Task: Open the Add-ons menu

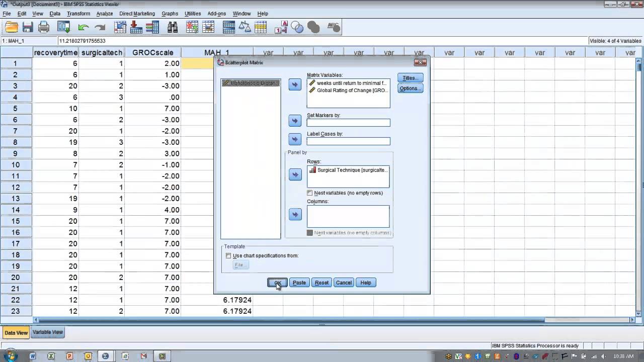Action: pos(217,14)
